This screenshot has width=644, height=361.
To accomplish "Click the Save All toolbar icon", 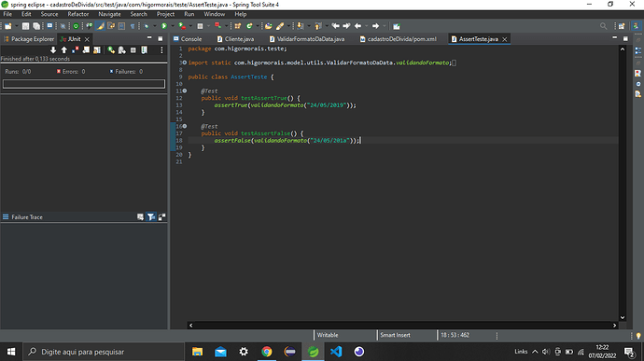I will point(36,26).
